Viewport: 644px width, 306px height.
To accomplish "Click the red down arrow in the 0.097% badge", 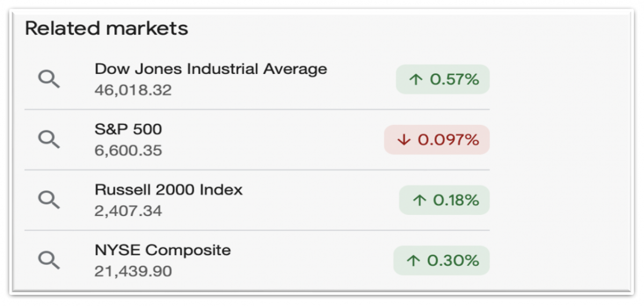I will (404, 140).
